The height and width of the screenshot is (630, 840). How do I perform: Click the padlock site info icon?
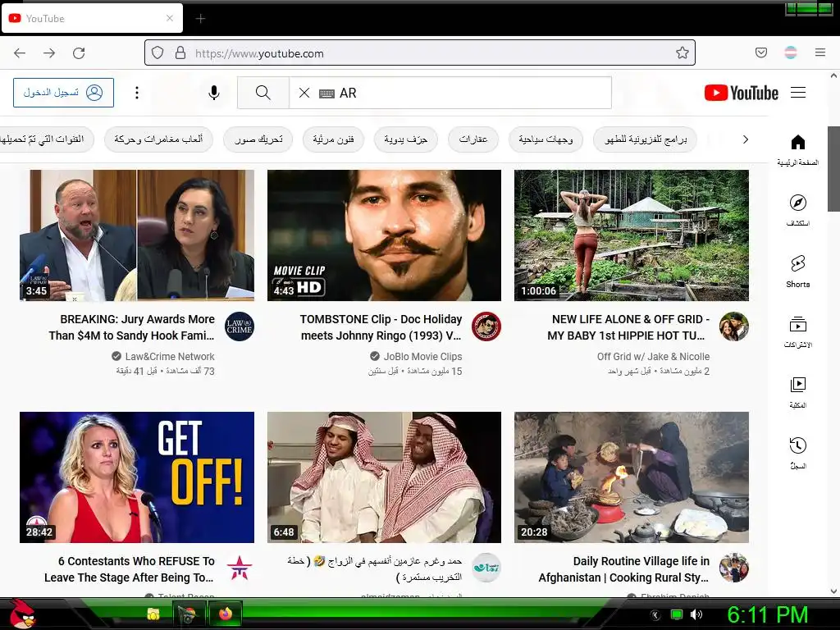(180, 53)
